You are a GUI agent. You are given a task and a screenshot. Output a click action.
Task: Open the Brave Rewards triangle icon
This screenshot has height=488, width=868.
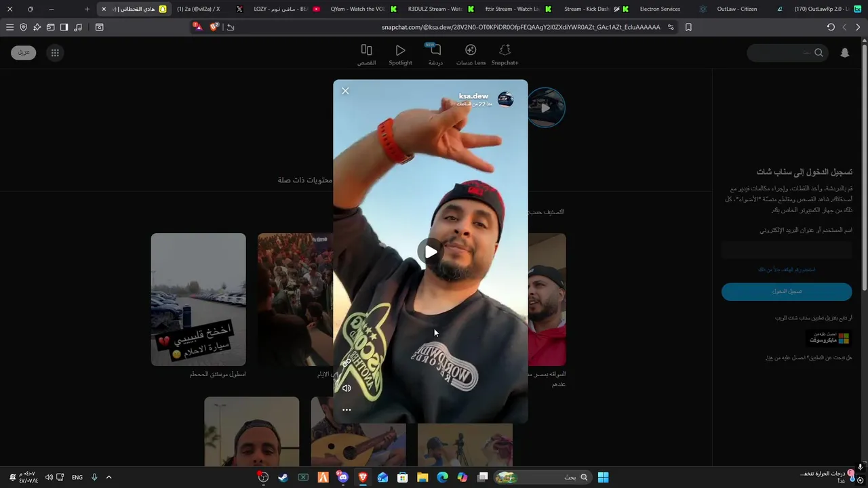tap(197, 26)
